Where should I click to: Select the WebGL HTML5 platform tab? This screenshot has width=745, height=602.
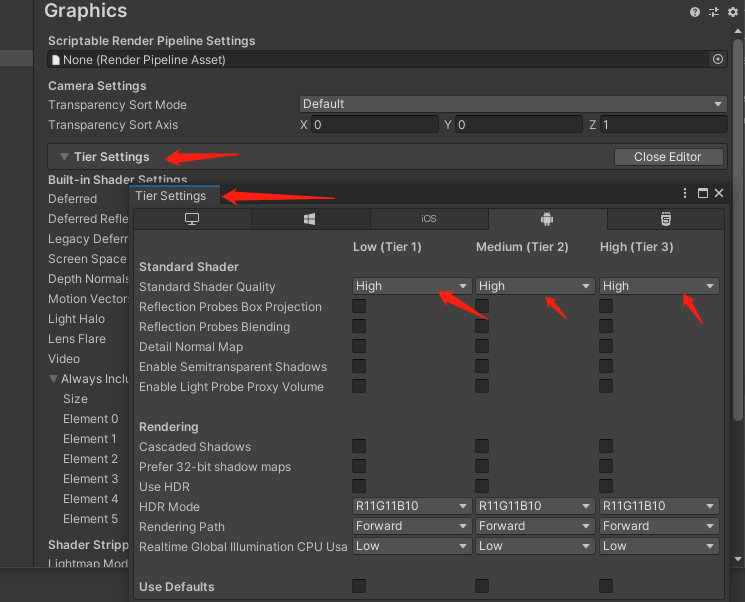pyautogui.click(x=665, y=219)
